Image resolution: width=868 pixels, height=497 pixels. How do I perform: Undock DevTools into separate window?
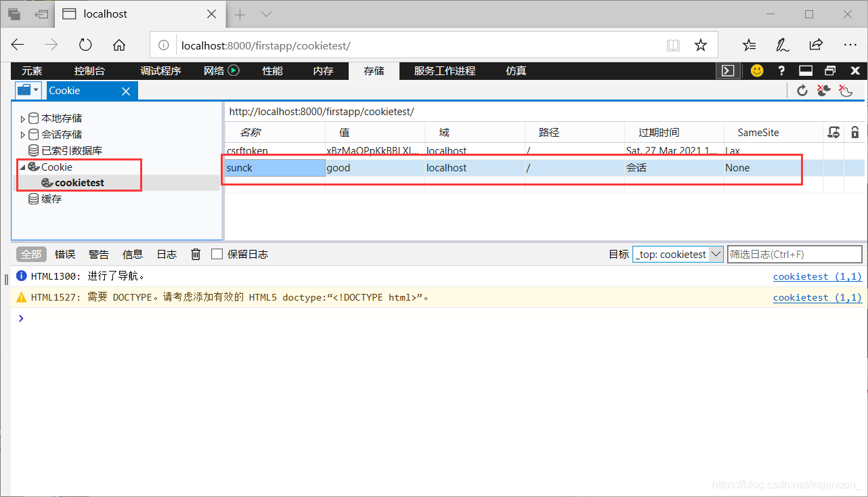[x=830, y=70]
